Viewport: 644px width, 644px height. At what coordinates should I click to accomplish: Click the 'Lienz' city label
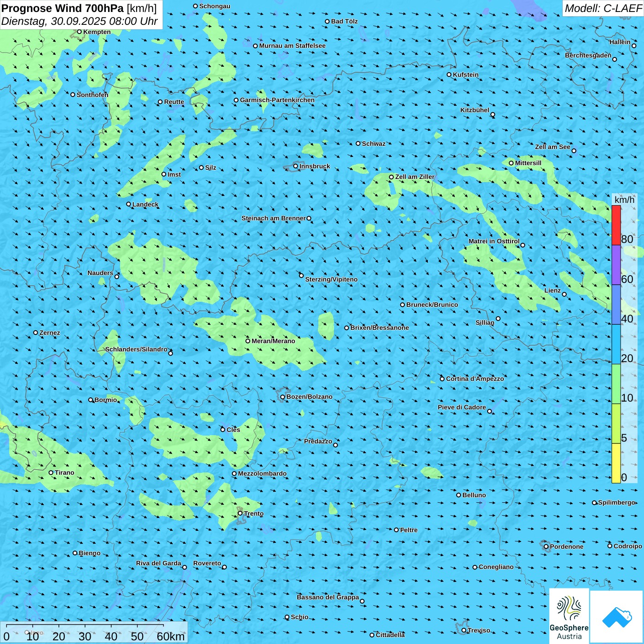[x=552, y=290]
